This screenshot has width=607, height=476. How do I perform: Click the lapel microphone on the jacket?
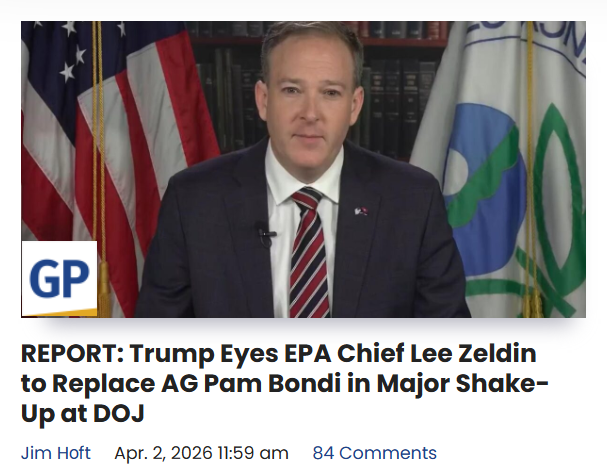pyautogui.click(x=264, y=235)
